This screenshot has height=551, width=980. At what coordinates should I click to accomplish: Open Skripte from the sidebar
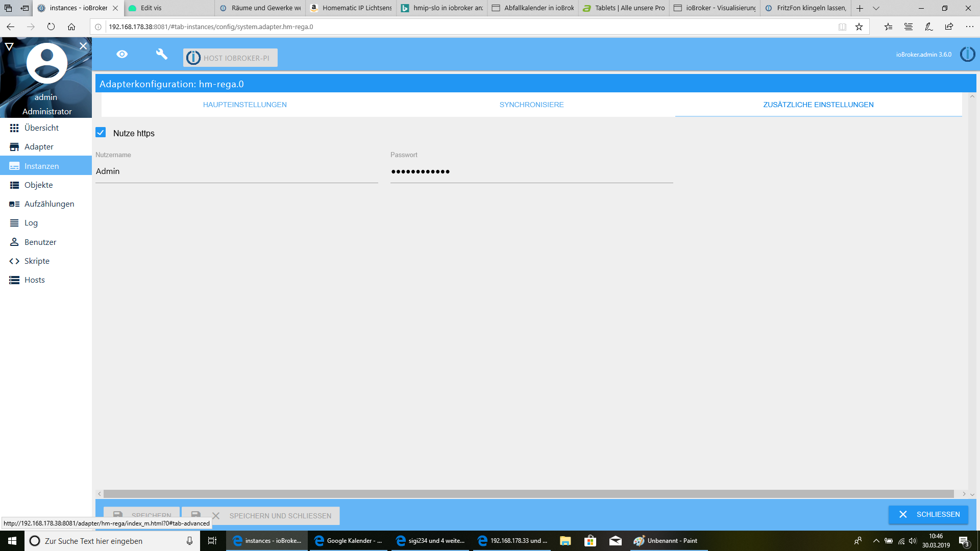point(37,261)
